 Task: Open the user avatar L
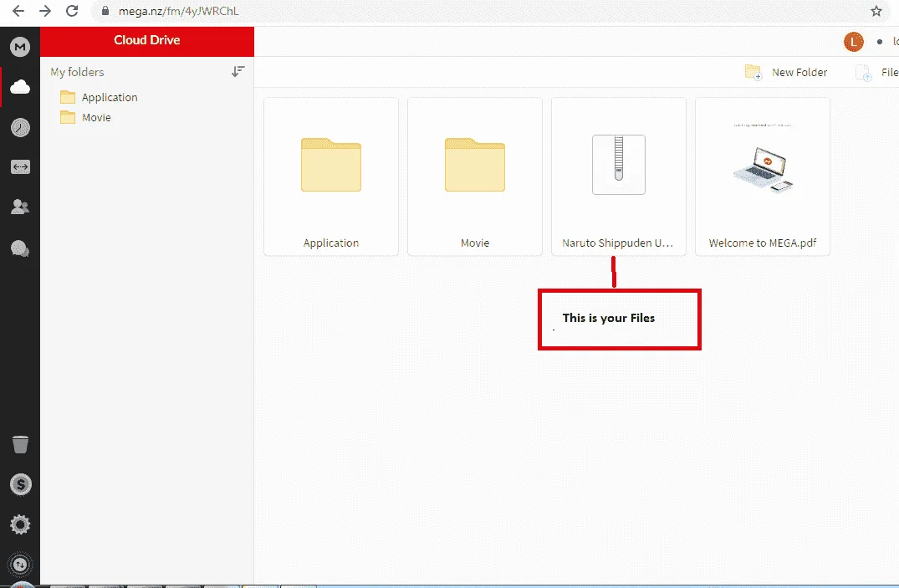(x=853, y=41)
